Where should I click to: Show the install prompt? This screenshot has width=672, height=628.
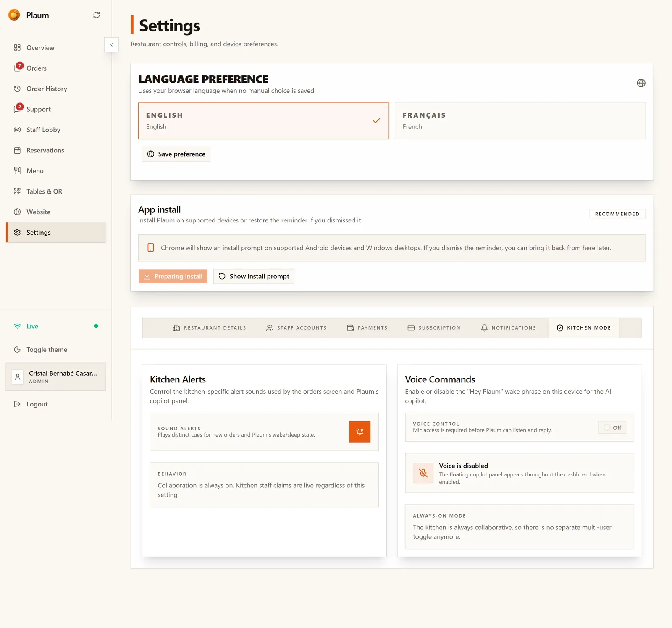coord(254,276)
